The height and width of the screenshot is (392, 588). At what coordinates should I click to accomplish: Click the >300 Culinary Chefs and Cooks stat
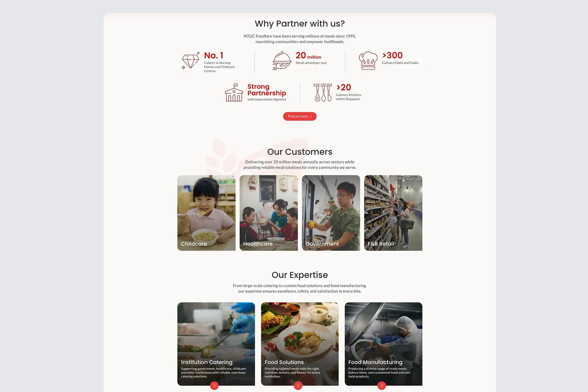tap(400, 58)
